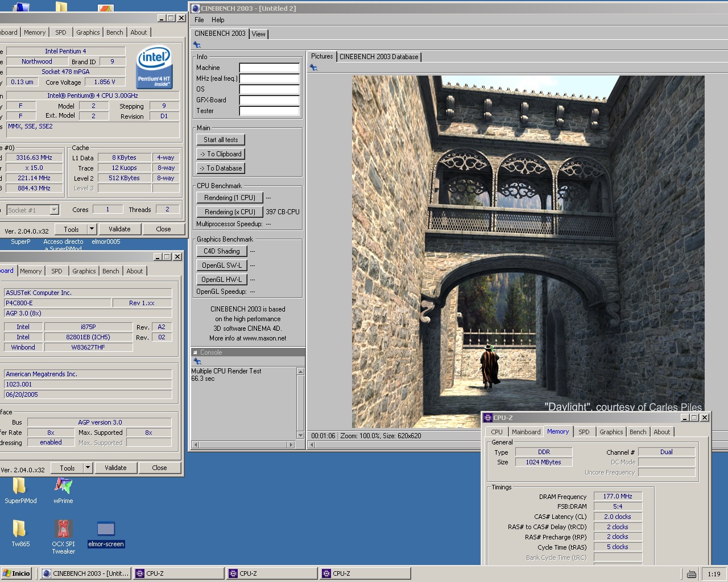Viewport: 728px width, 582px height.
Task: Open the Inicio start menu
Action: [16, 573]
